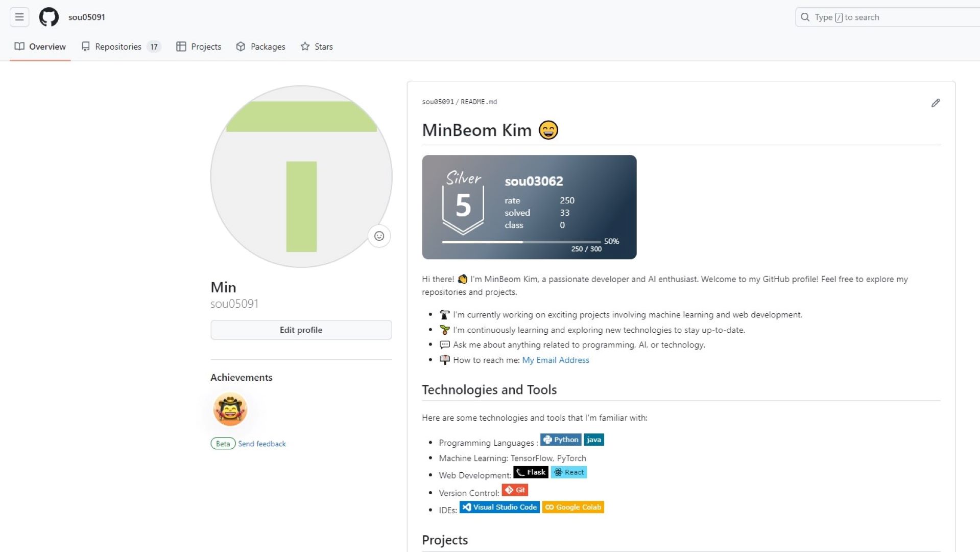Click the Git version control badge
Screen dimensions: 980x552
(x=515, y=490)
